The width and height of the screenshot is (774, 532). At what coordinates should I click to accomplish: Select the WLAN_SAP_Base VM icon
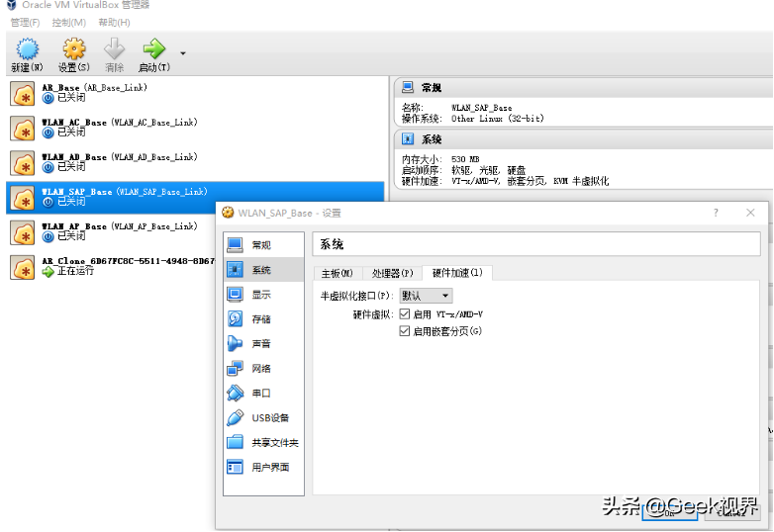coord(23,198)
